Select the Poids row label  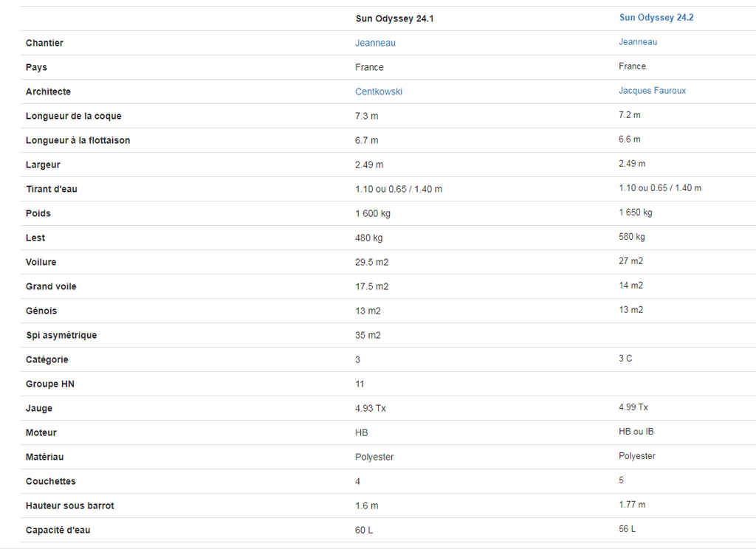pos(38,213)
